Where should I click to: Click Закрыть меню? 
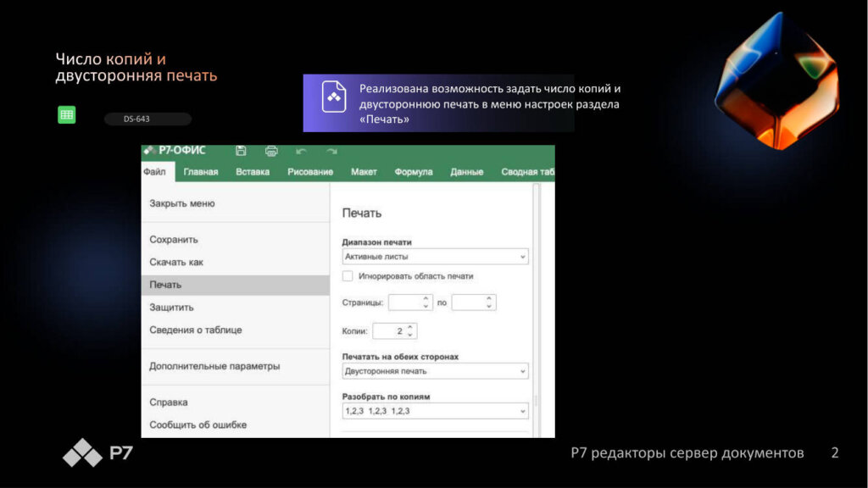pos(182,203)
